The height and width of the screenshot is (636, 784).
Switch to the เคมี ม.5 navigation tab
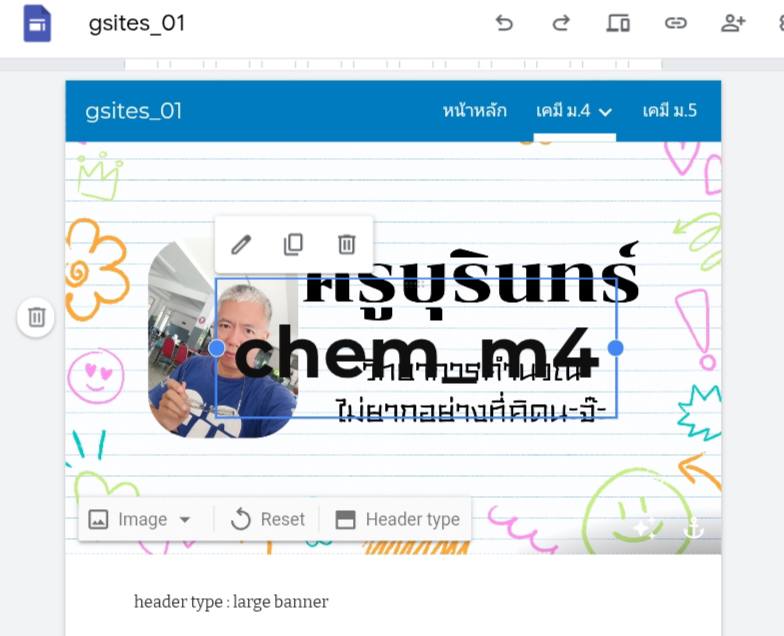[670, 110]
